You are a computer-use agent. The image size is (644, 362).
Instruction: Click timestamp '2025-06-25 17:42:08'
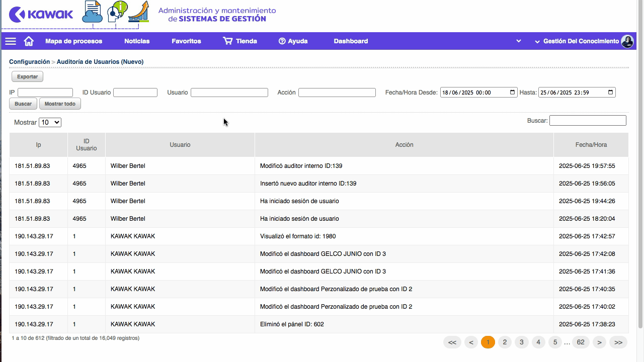587,254
